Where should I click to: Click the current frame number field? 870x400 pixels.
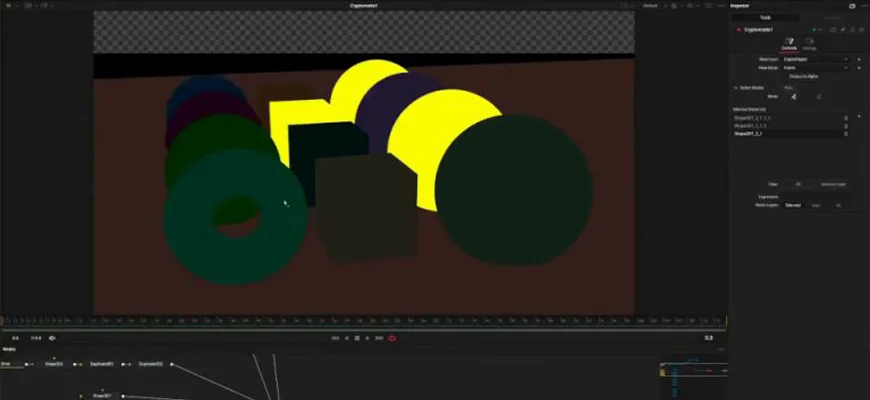(709, 338)
